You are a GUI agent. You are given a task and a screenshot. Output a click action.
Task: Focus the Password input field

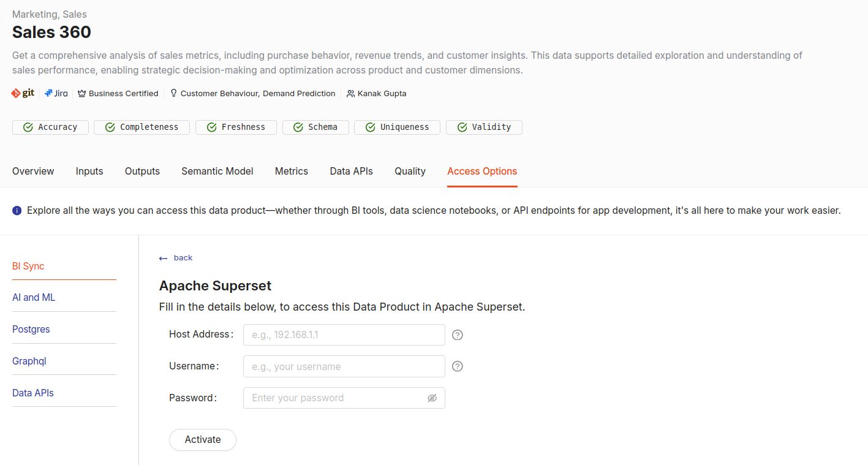pyautogui.click(x=344, y=398)
